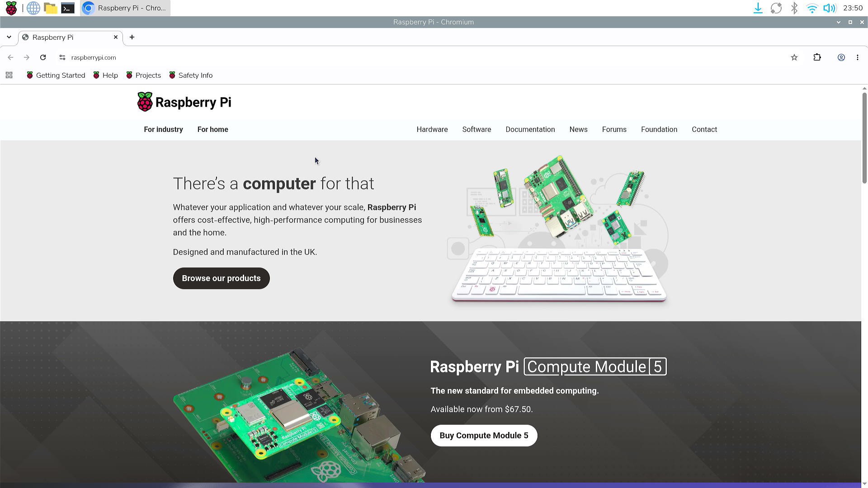Open the Projects bookmark

144,75
